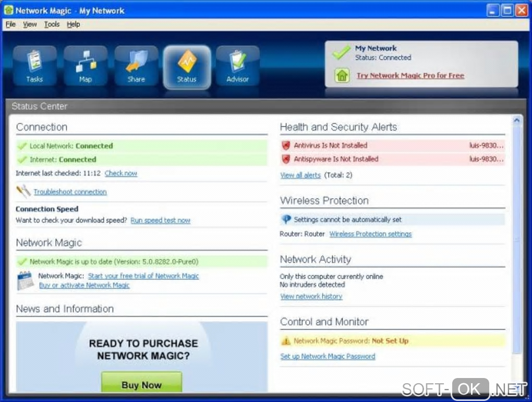This screenshot has height=402, width=532.
Task: Open the Share folder icon
Action: (136, 66)
